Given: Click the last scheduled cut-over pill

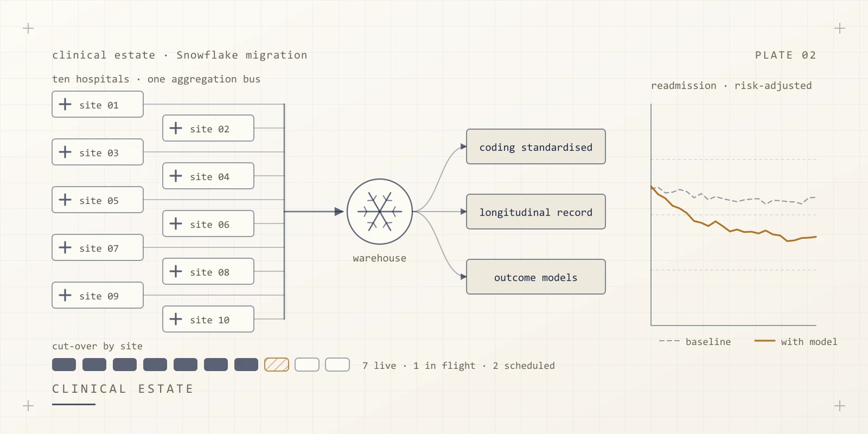Looking at the screenshot, I should click(x=337, y=365).
